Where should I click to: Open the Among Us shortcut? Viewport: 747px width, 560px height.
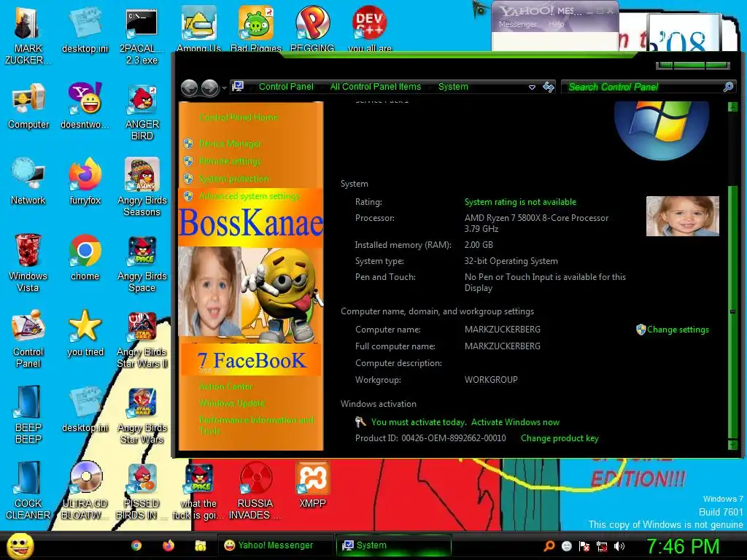198,28
